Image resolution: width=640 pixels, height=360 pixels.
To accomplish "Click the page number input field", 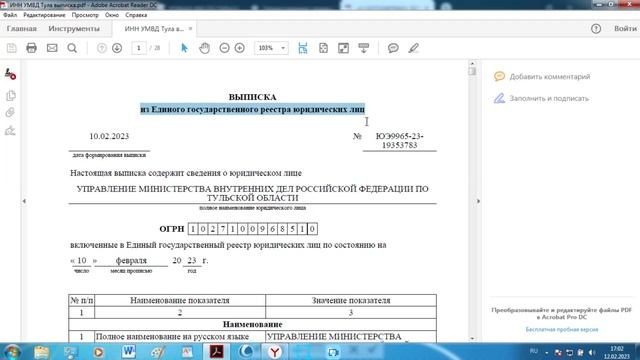I will click(139, 48).
